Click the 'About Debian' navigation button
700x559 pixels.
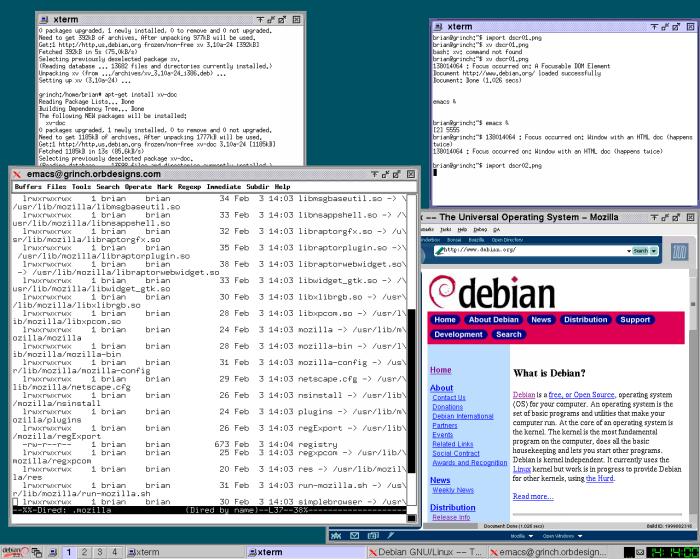point(493,320)
